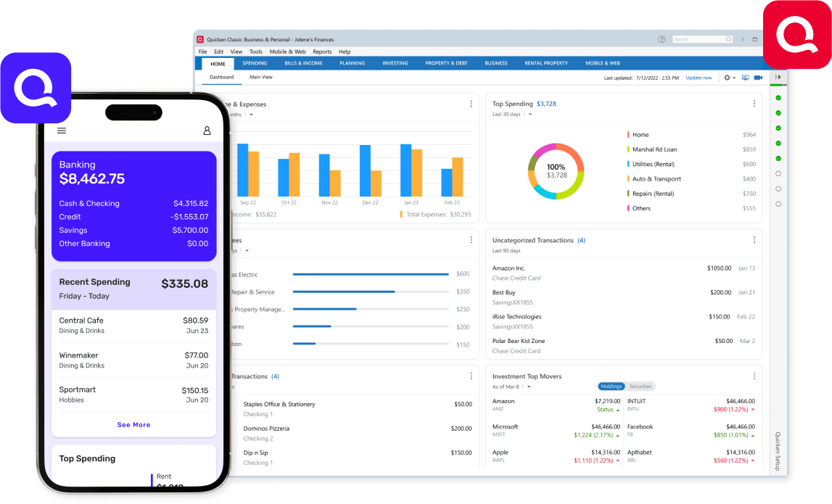Viewport: 832px width, 504px height.
Task: Select the Polar Bear Kid Zone transaction
Action: 624,345
